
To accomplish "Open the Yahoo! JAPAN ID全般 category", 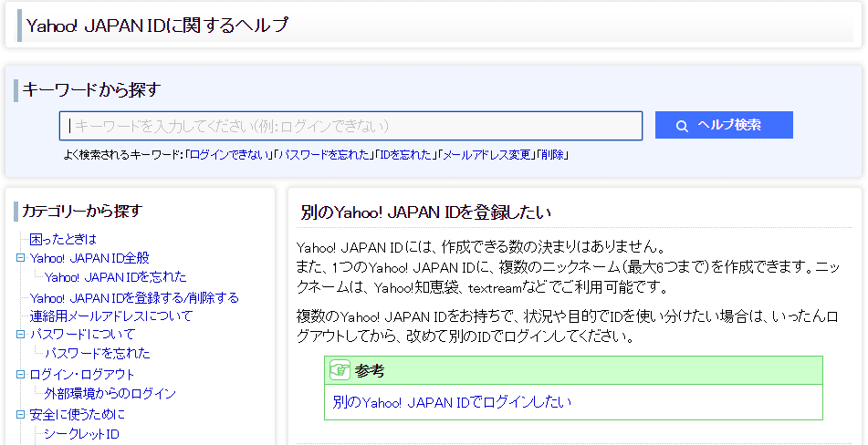I will click(x=89, y=258).
